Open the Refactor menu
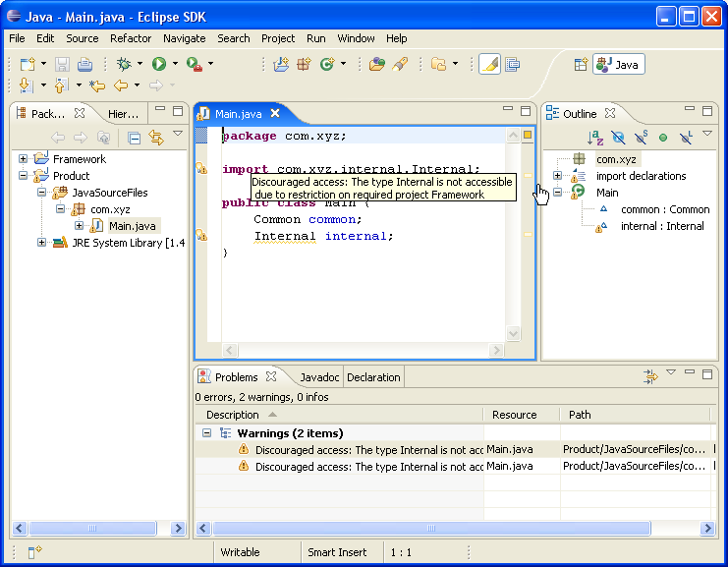728x567 pixels. pyautogui.click(x=131, y=38)
